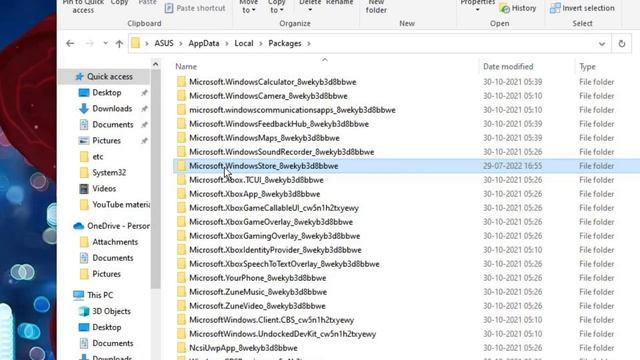Select Packages in the address path

[284, 43]
